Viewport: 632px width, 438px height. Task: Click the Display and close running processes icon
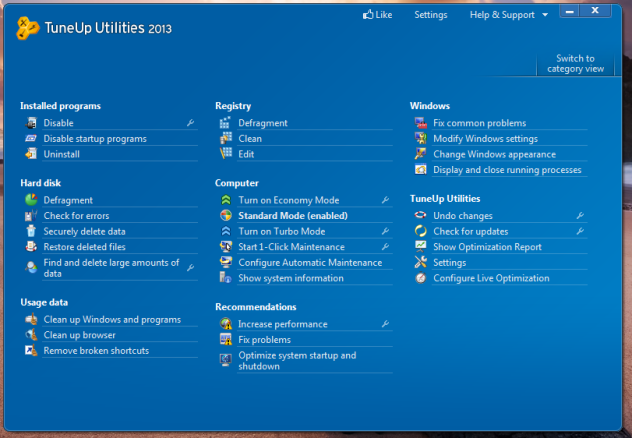420,169
